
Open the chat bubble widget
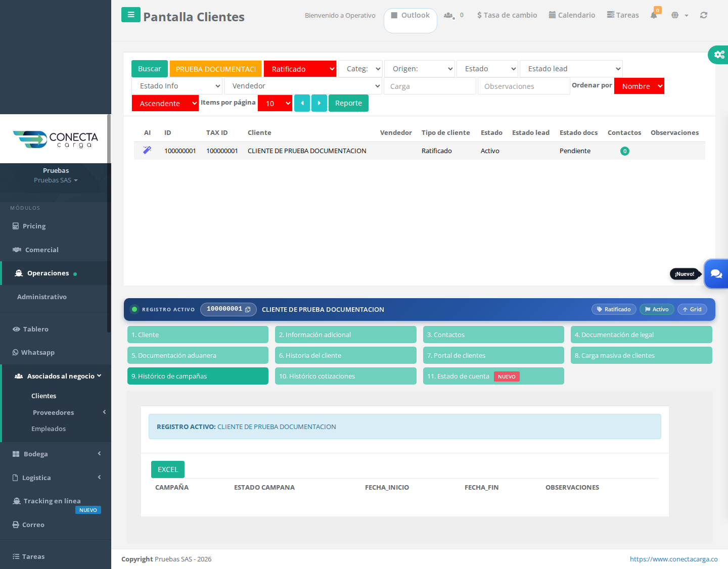point(716,274)
